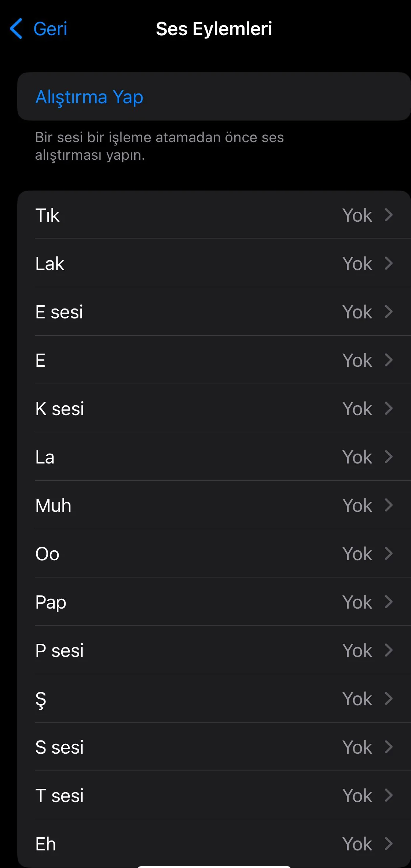Viewport: 411px width, 868px height.
Task: Tap the disclosure arrow for Oo
Action: (389, 554)
